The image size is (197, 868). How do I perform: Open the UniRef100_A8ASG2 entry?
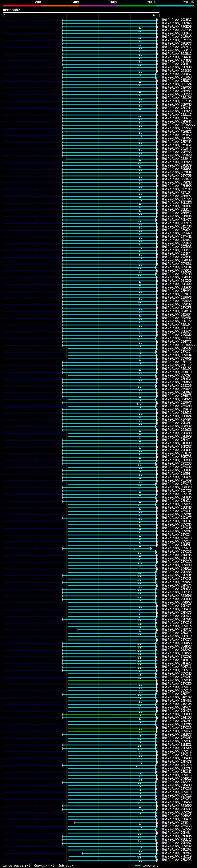(176, 426)
